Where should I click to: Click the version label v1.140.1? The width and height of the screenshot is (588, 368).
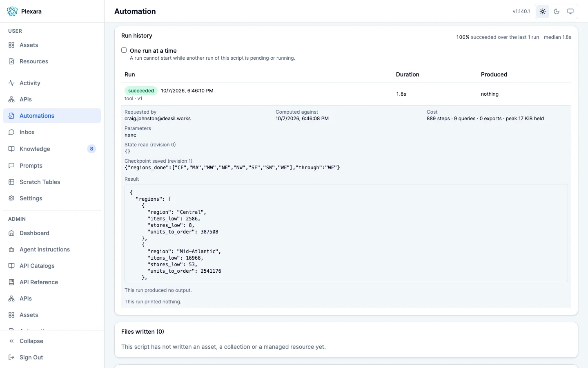click(521, 11)
